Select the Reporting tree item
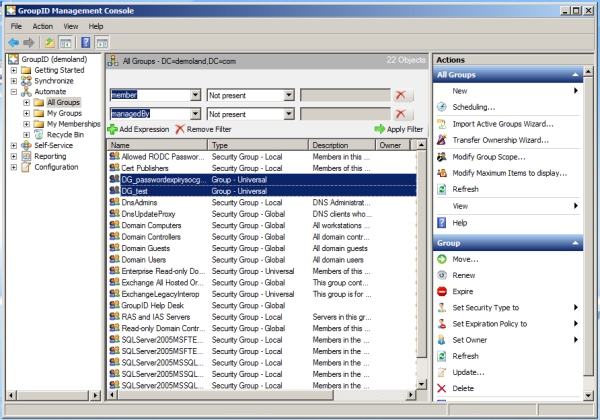Image resolution: width=600 pixels, height=420 pixels. 50,156
